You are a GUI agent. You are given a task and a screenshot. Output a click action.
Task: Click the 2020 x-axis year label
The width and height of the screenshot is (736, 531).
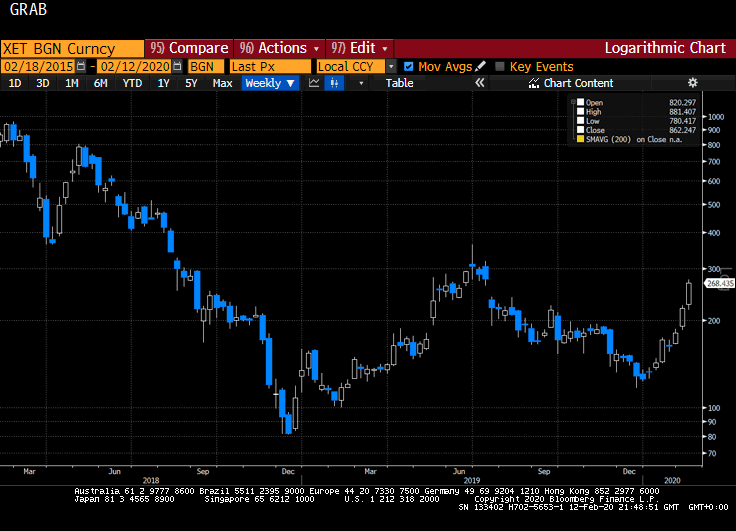point(672,480)
